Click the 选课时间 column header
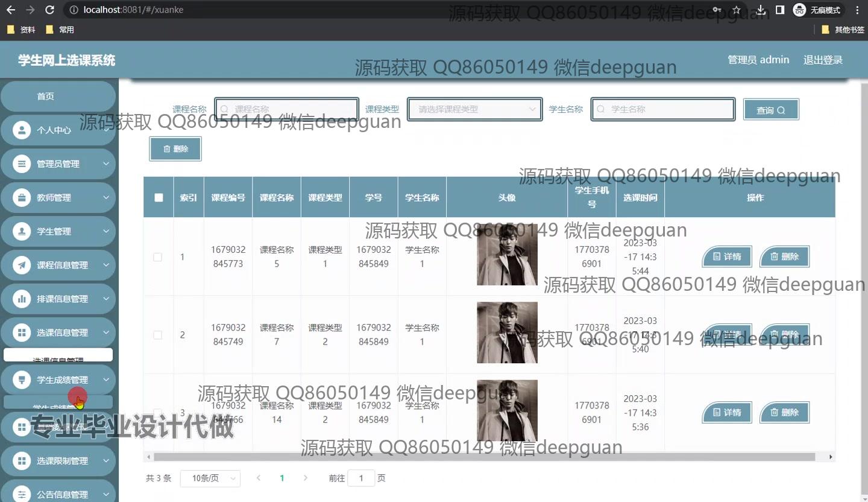Screen dimensions: 868x502 [640, 197]
